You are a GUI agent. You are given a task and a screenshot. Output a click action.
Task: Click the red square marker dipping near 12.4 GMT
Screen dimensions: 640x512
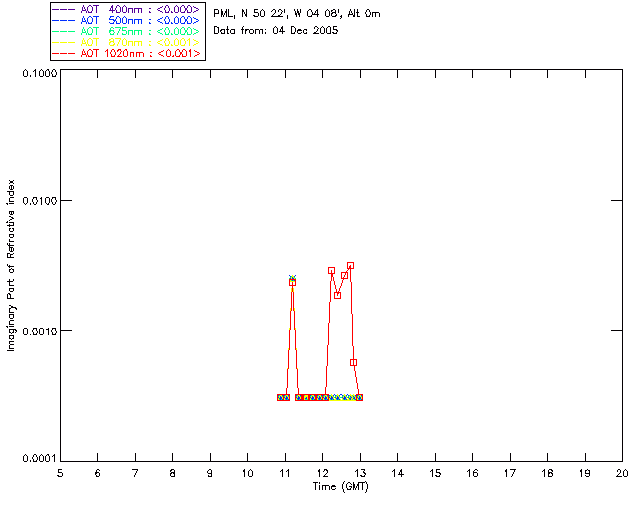pos(337,295)
